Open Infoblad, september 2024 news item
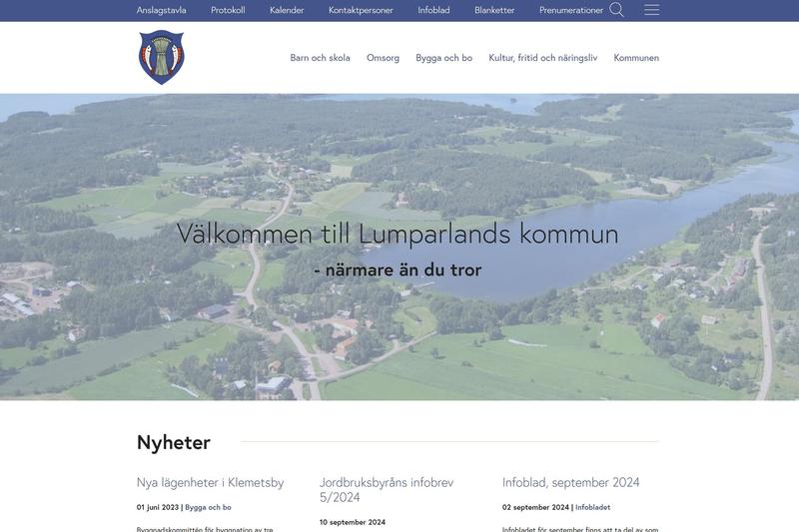 pyautogui.click(x=570, y=482)
